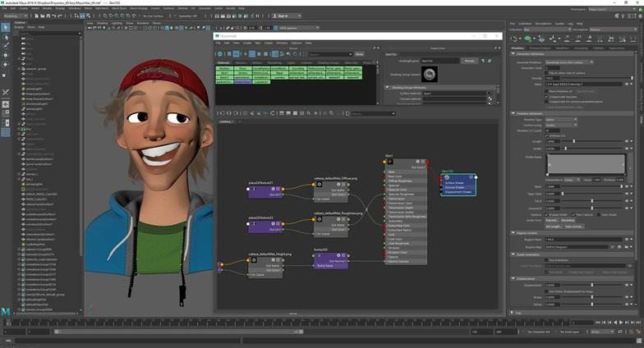Viewport: 644px width, 348px height.
Task: Open the Primitive Type Spline dropdown
Action: coord(561,120)
